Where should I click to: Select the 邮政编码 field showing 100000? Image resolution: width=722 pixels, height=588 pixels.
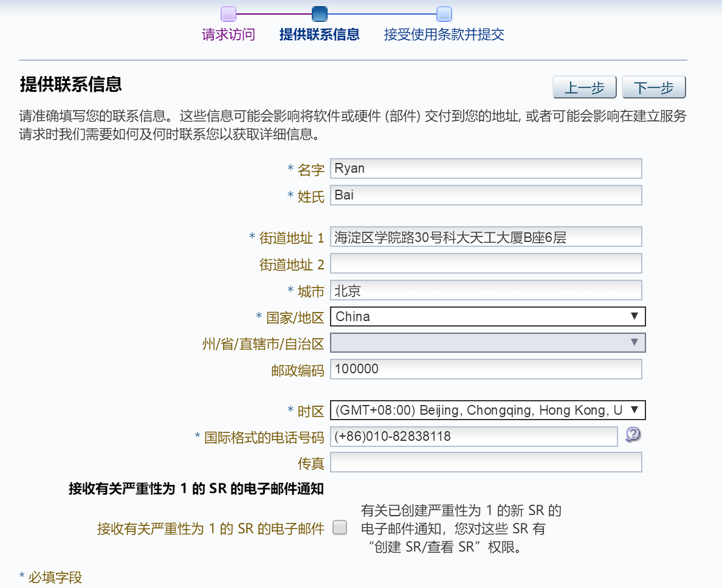pyautogui.click(x=486, y=368)
